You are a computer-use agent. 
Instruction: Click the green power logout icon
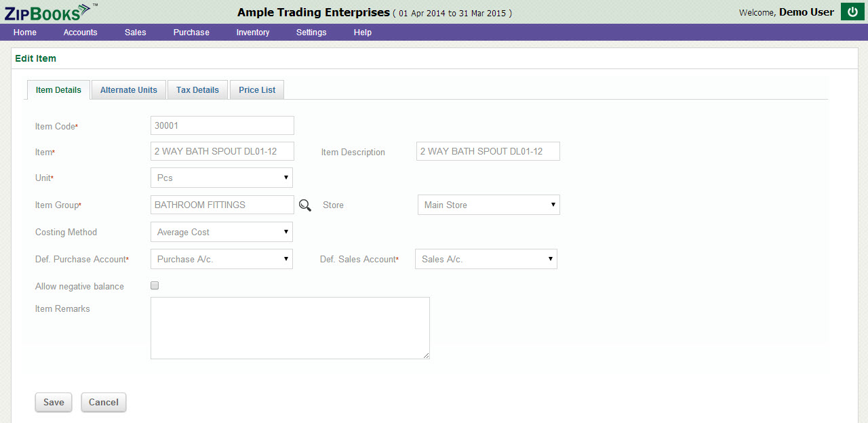click(852, 12)
